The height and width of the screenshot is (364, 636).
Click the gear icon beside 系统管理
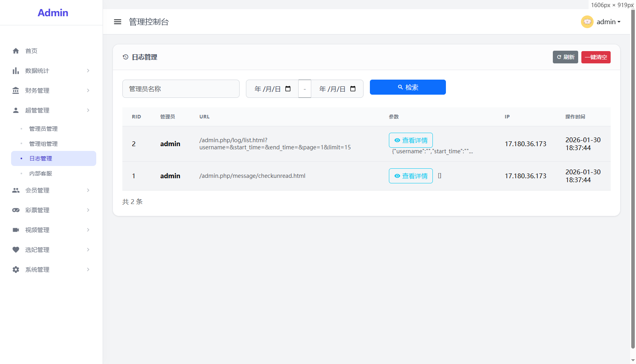pos(16,269)
